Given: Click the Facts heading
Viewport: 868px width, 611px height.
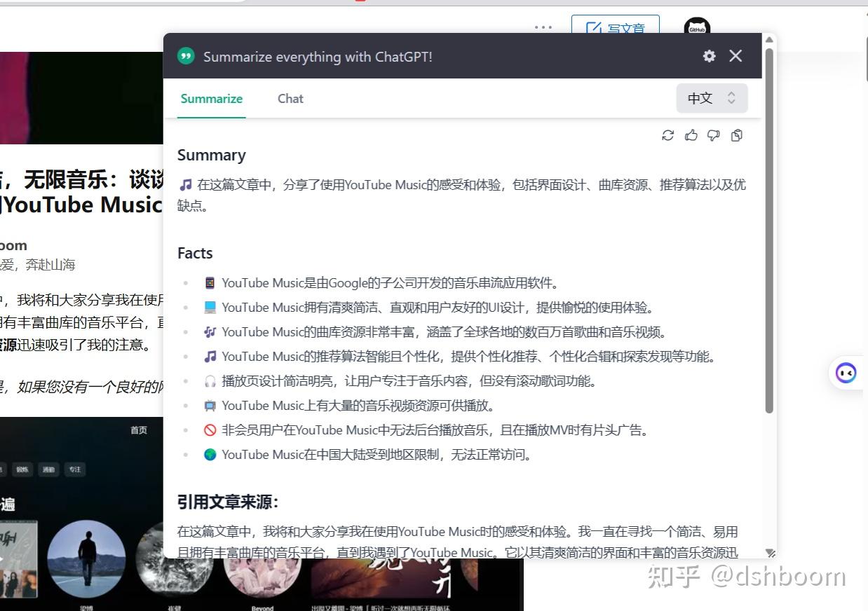Looking at the screenshot, I should (195, 254).
